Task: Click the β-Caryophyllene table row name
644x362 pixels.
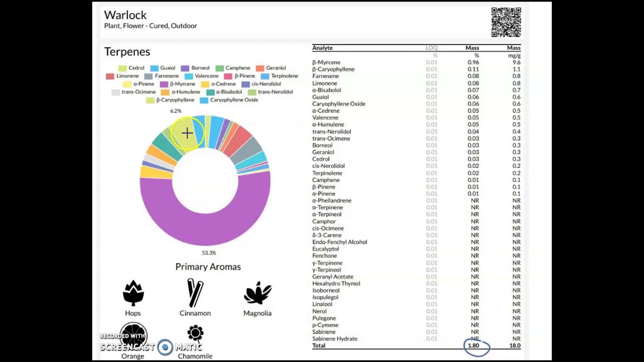Action: coord(334,69)
